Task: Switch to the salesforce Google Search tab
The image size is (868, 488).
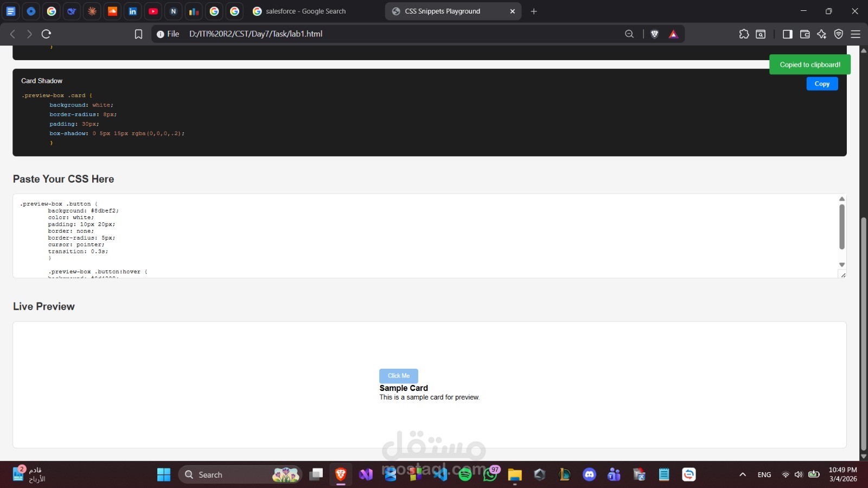Action: click(307, 11)
